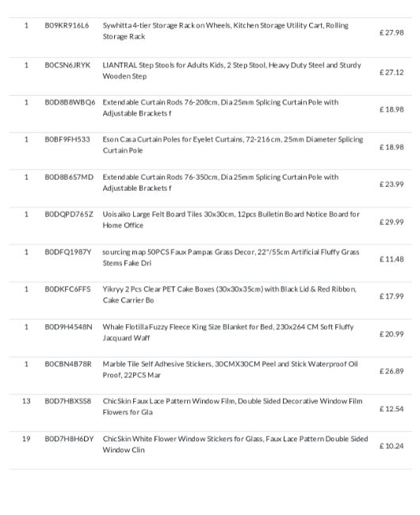Select the Sywhitta 4-tier Storage Rack description
The image size is (420, 515).
226,31
